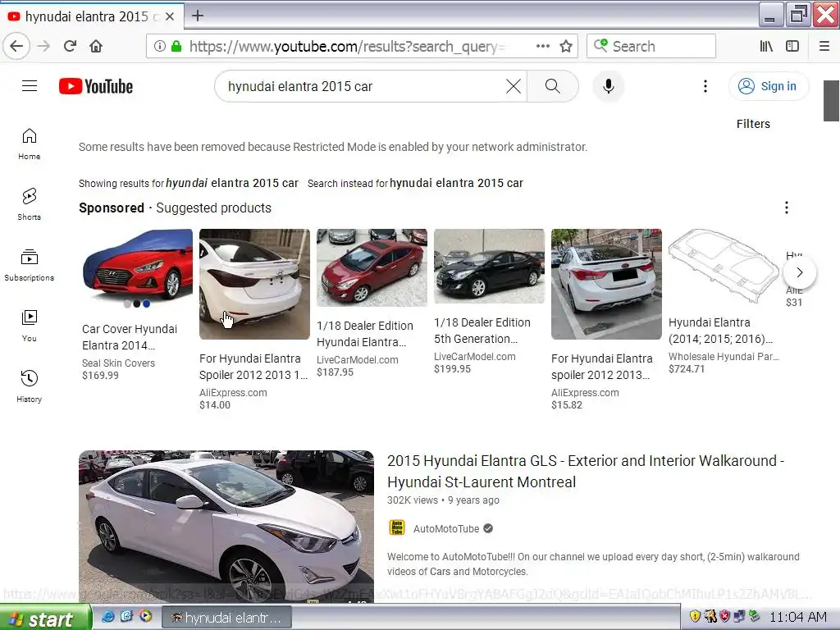Image resolution: width=840 pixels, height=630 pixels.
Task: Open red 1/18 Dealer Edition model image
Action: click(372, 267)
